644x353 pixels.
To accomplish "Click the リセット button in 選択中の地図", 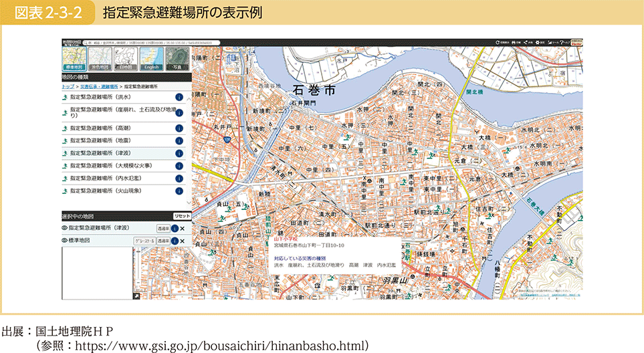I will click(182, 217).
